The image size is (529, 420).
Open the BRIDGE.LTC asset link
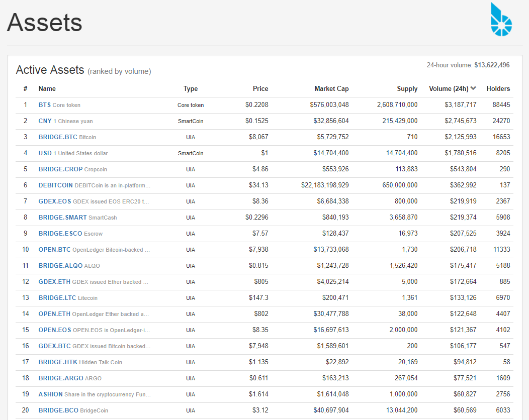pyautogui.click(x=57, y=297)
